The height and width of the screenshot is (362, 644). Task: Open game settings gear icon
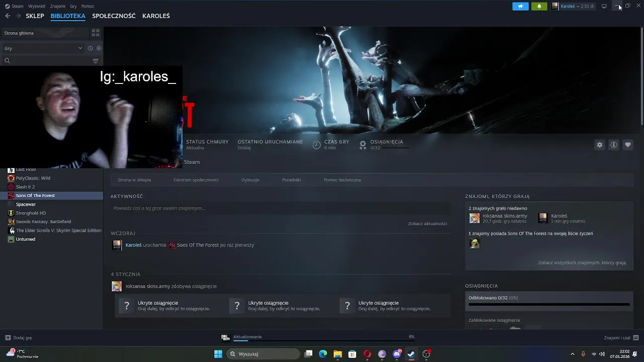[600, 145]
